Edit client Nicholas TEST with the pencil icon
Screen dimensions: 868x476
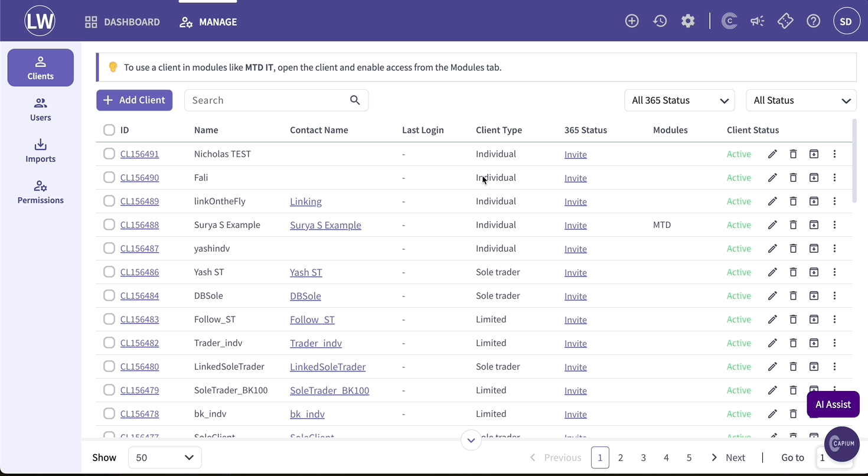(x=772, y=154)
